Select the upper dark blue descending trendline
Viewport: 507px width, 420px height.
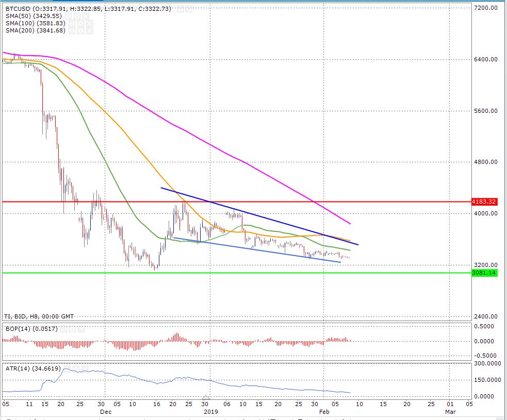(258, 216)
